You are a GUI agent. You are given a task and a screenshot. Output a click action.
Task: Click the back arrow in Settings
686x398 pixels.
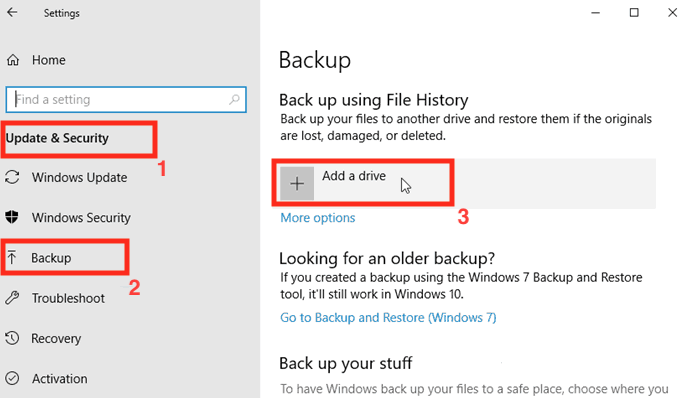point(12,12)
